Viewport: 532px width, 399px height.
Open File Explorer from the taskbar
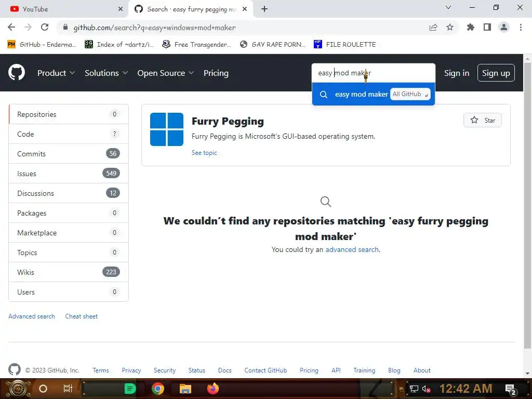tap(185, 389)
